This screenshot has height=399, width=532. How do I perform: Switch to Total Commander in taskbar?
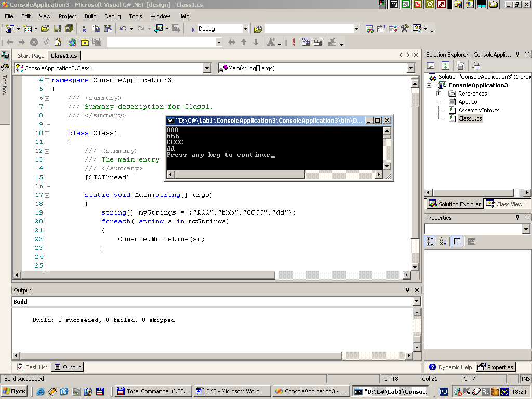click(153, 391)
